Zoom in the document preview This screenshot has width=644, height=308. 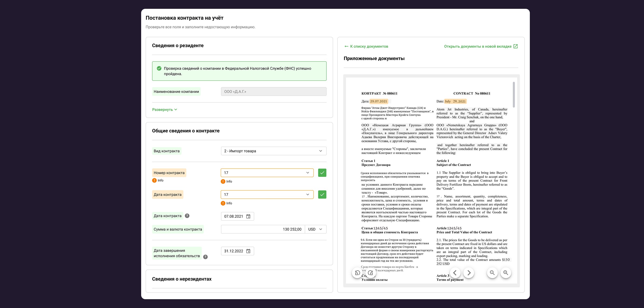506,273
